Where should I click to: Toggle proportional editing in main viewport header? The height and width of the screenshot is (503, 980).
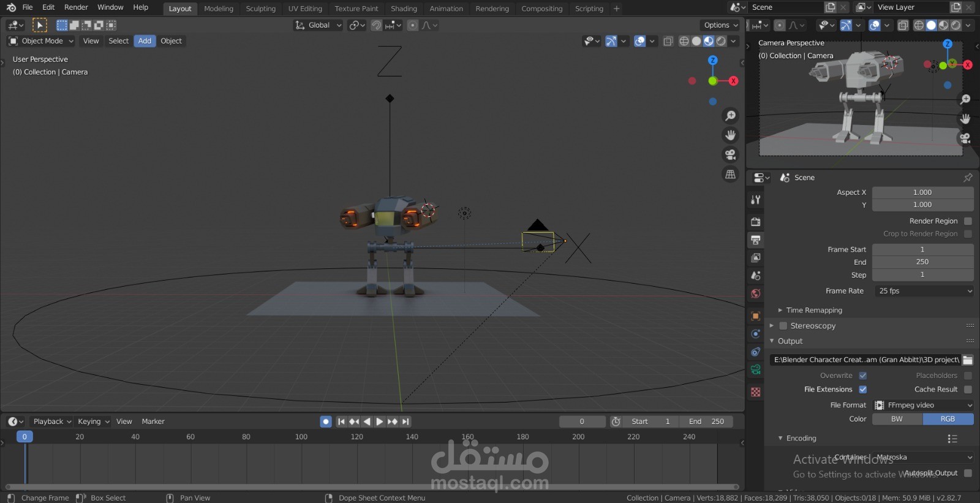[413, 25]
